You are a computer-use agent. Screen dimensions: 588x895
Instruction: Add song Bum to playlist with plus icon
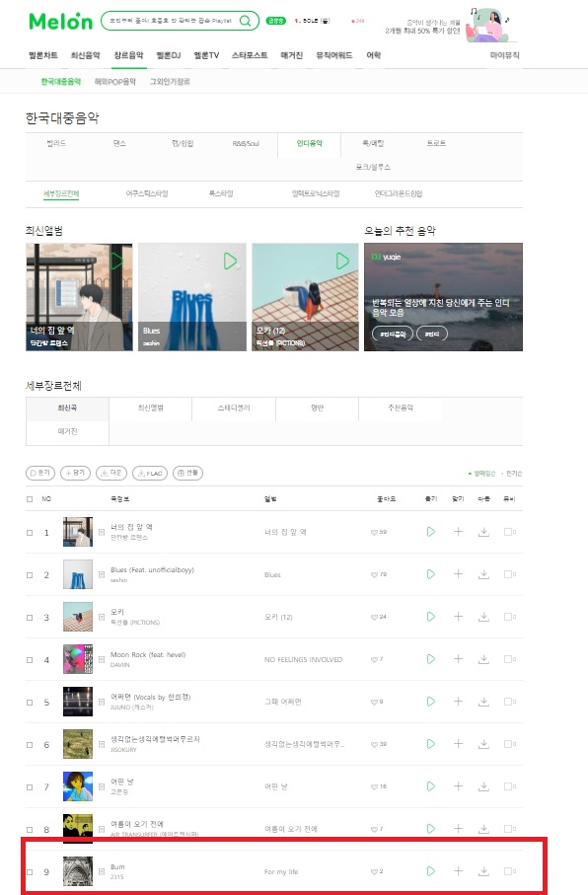(458, 871)
